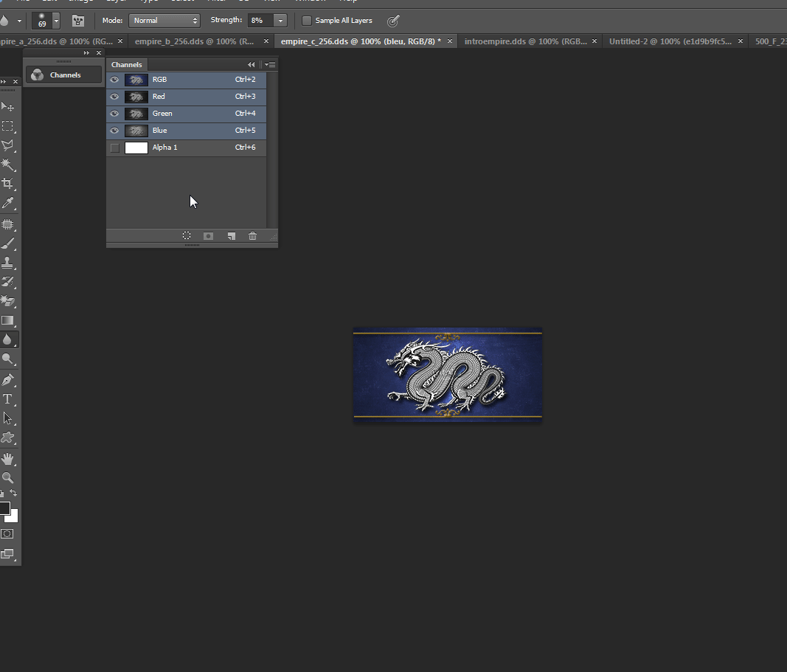This screenshot has height=672, width=787.
Task: Select the Brush tool
Action: click(x=7, y=244)
